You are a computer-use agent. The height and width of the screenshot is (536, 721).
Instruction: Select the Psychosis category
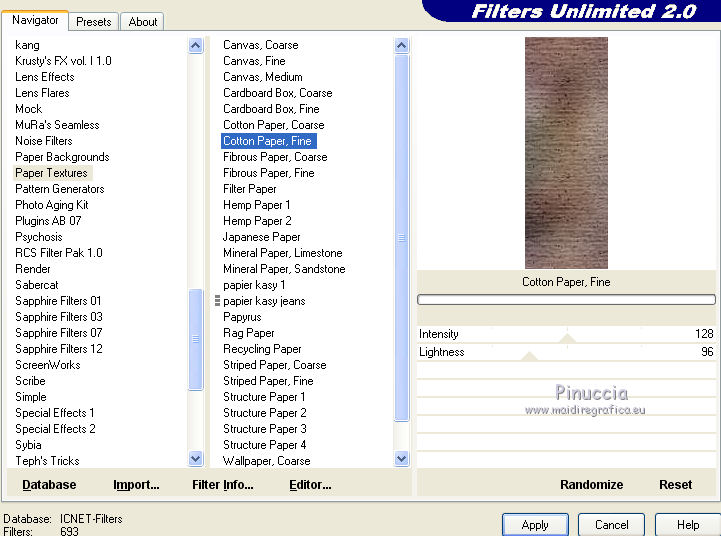(x=39, y=237)
